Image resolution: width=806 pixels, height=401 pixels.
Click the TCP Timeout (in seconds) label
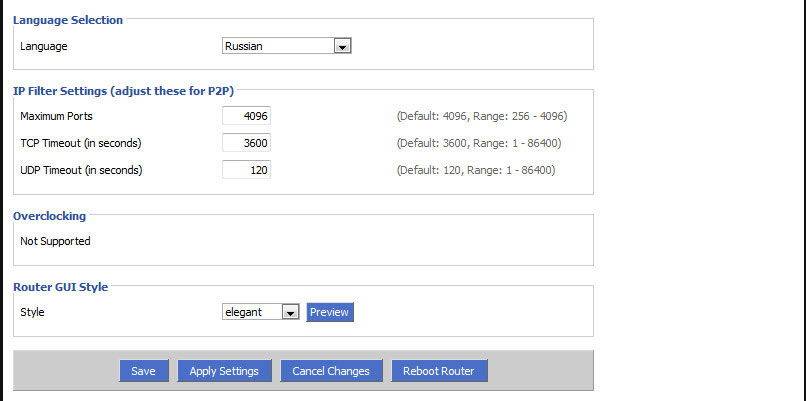click(80, 143)
